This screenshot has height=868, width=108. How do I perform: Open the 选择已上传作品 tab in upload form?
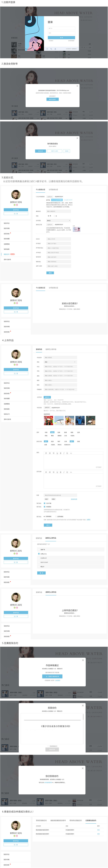point(51,349)
